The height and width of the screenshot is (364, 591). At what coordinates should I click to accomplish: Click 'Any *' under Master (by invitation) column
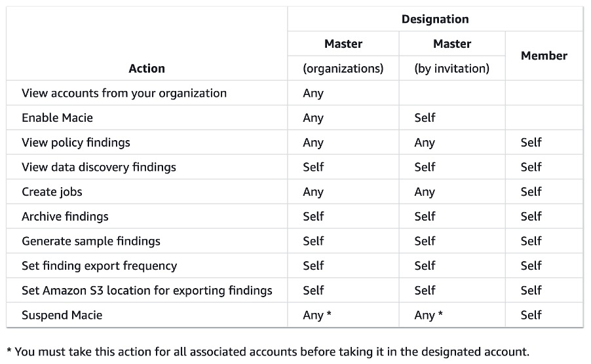tap(429, 315)
